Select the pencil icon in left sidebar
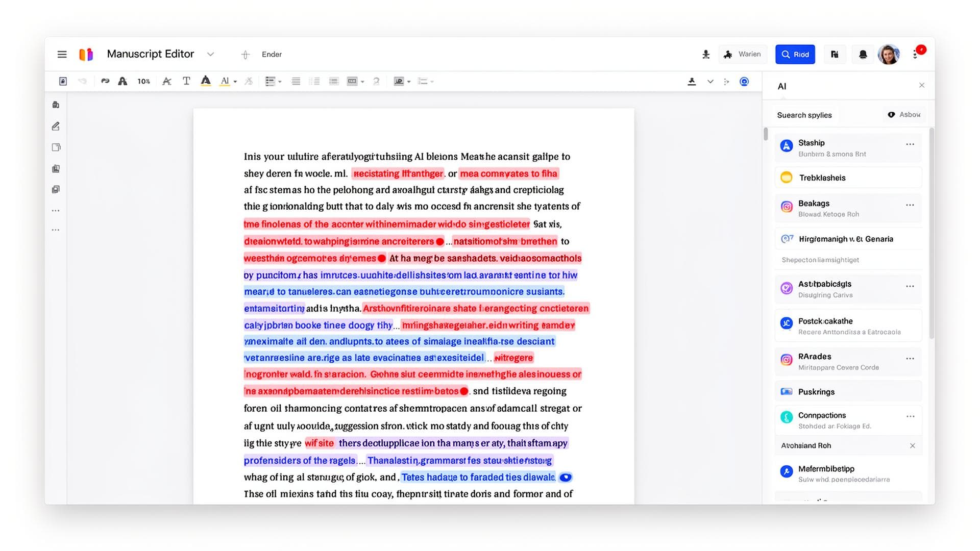The height and width of the screenshot is (551, 980). click(x=56, y=126)
